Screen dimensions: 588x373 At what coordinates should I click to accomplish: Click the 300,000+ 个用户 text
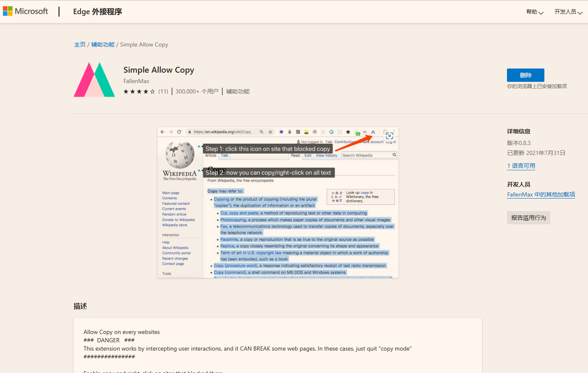[x=197, y=91]
